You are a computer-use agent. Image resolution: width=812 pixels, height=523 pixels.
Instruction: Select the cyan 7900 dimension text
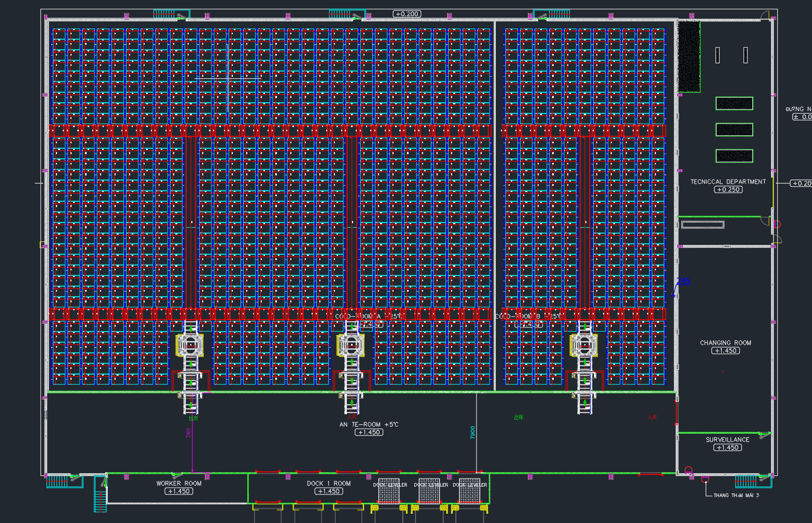tap(472, 433)
